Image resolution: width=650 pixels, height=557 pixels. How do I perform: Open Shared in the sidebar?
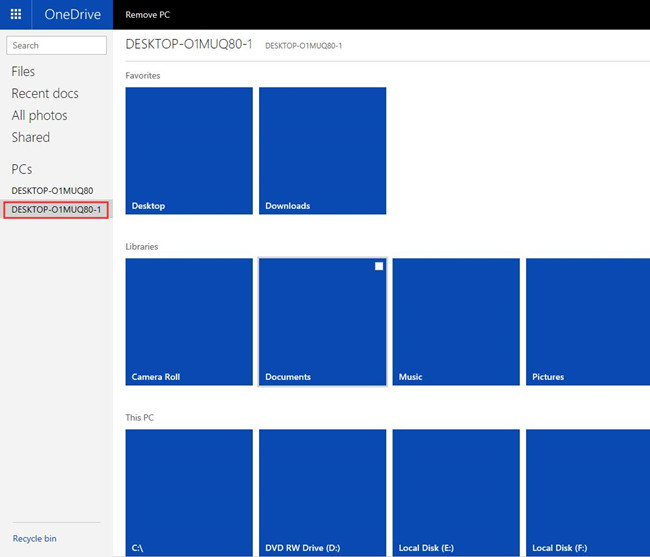coord(31,137)
